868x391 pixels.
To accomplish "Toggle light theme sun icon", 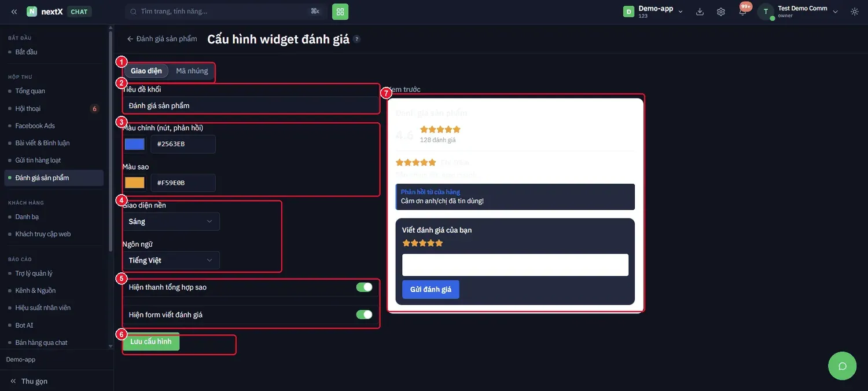I will pos(855,12).
